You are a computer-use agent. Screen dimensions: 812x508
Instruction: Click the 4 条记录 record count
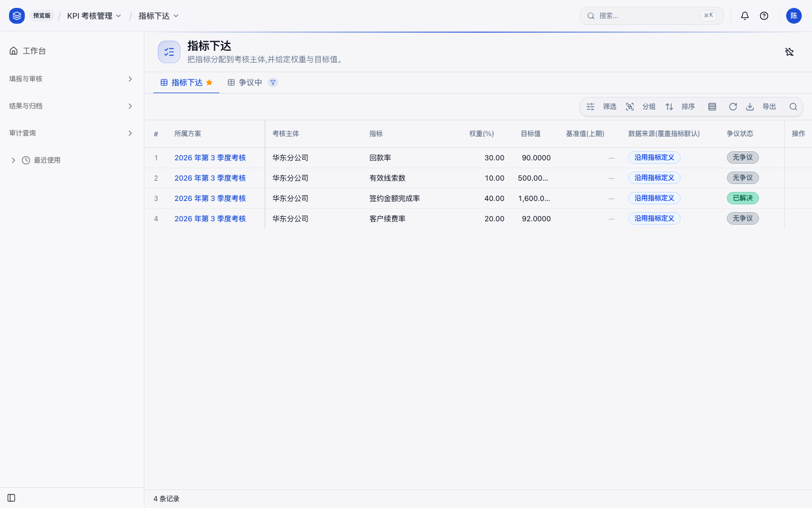(x=166, y=499)
